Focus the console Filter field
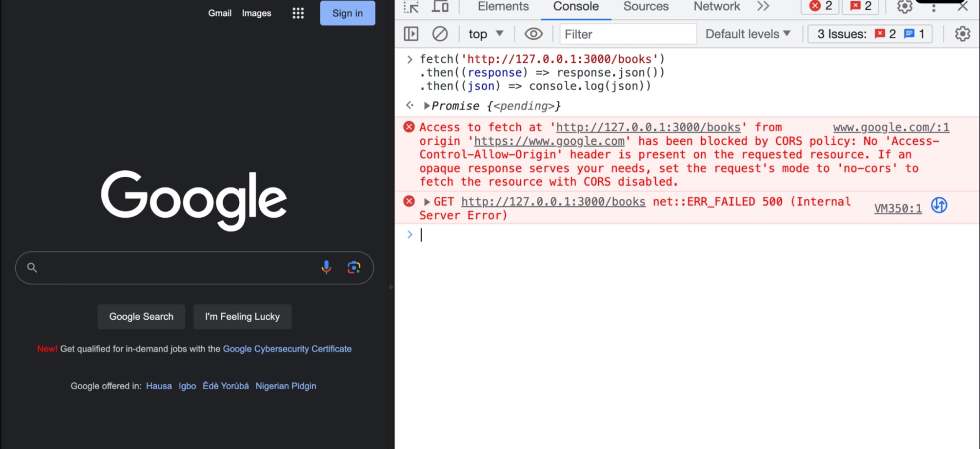Screen dimensions: 980x449 (628, 34)
